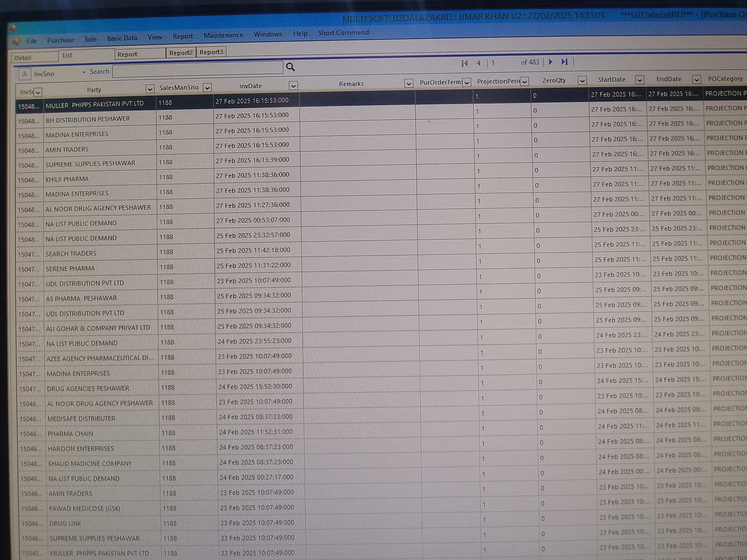The image size is (747, 560).
Task: Expand the InvSno search field selector
Action: [84, 72]
